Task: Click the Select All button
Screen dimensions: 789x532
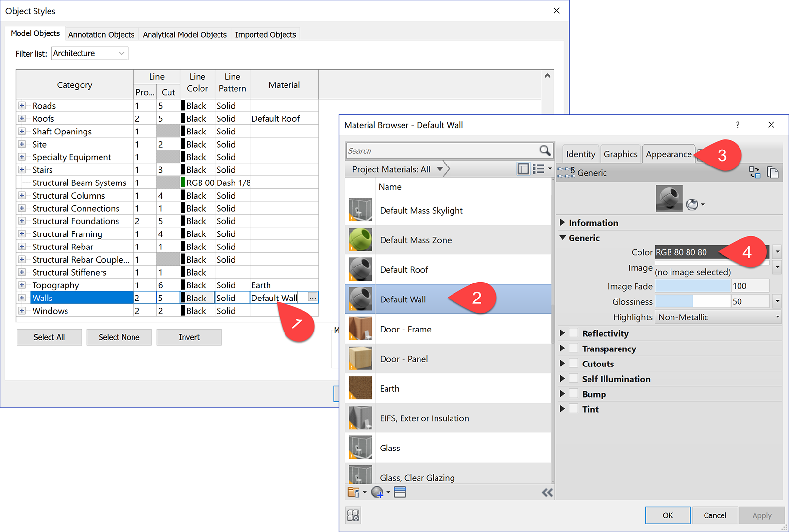Action: click(x=49, y=337)
